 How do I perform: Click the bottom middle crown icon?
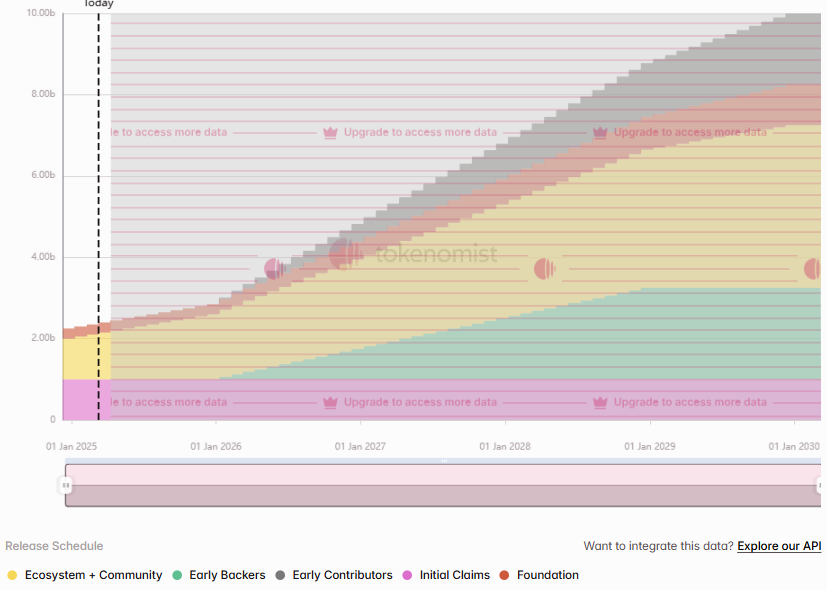(x=330, y=402)
